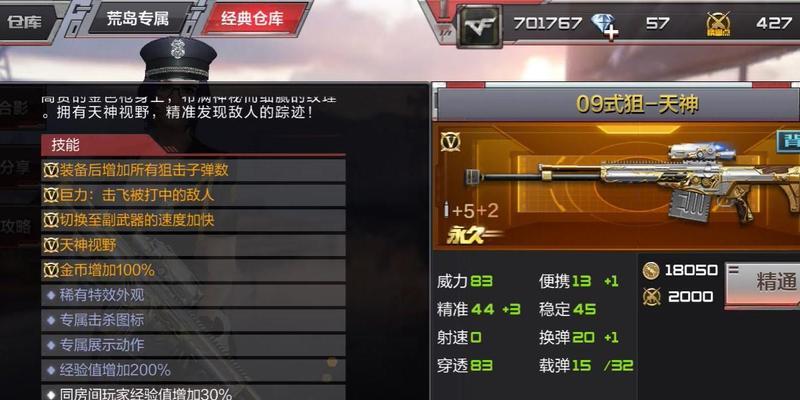Screen dimensions: 800x400
Task: Click the bullet icon showing +5+2
Action: [x=446, y=210]
